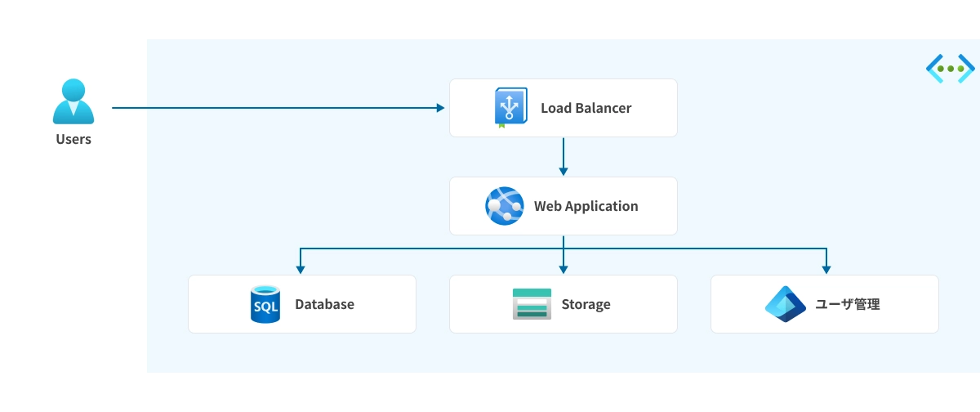The image size is (980, 412).
Task: Click the Web Application globe icon
Action: click(504, 206)
